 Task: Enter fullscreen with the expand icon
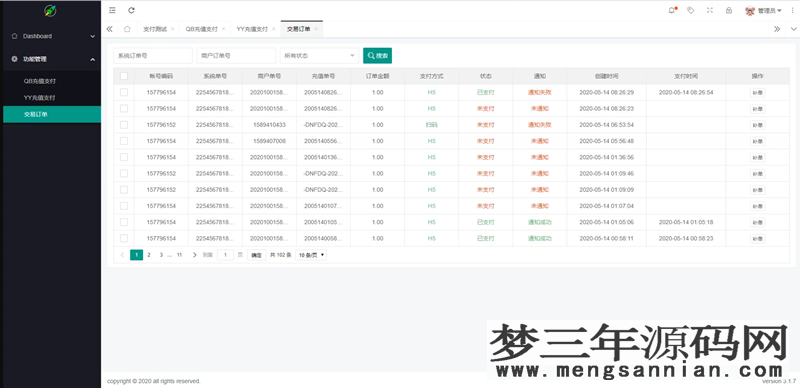click(x=710, y=10)
